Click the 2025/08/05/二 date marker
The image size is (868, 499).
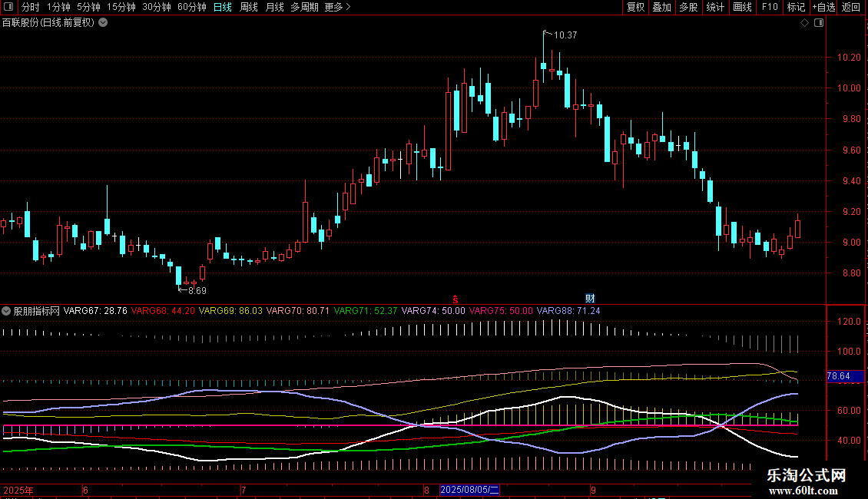469,490
